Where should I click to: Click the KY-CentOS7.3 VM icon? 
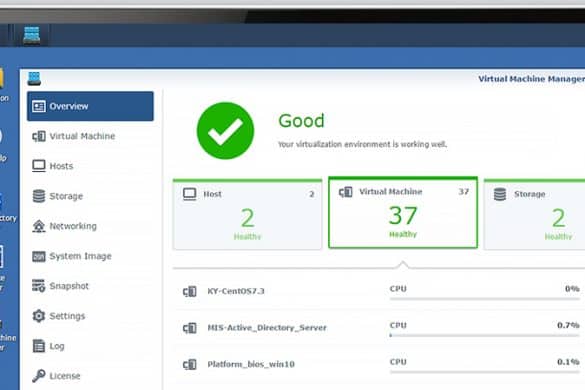pyautogui.click(x=190, y=291)
